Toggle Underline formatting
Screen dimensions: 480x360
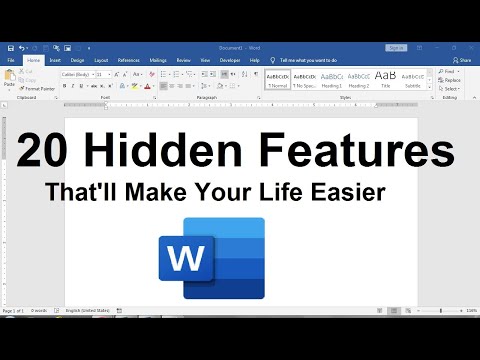(x=81, y=86)
